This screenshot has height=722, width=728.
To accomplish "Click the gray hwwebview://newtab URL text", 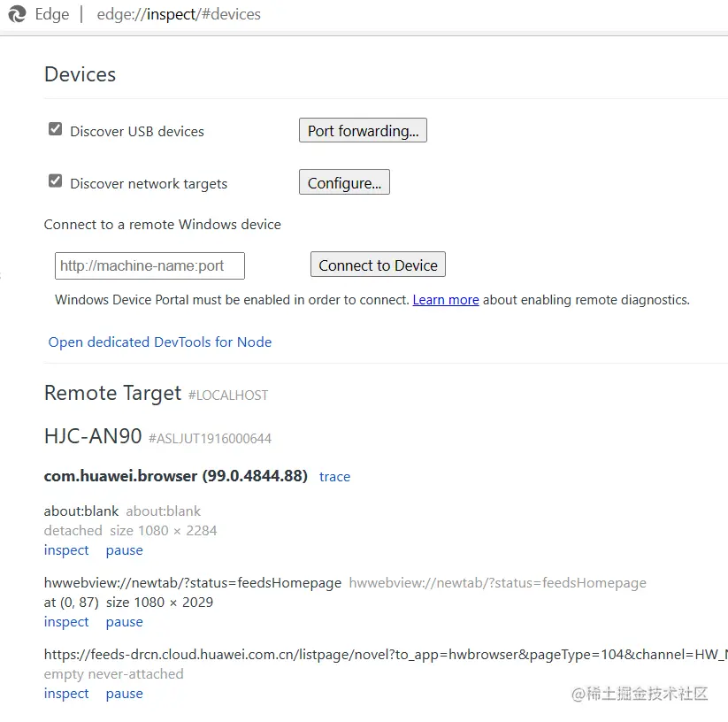I will pos(498,583).
